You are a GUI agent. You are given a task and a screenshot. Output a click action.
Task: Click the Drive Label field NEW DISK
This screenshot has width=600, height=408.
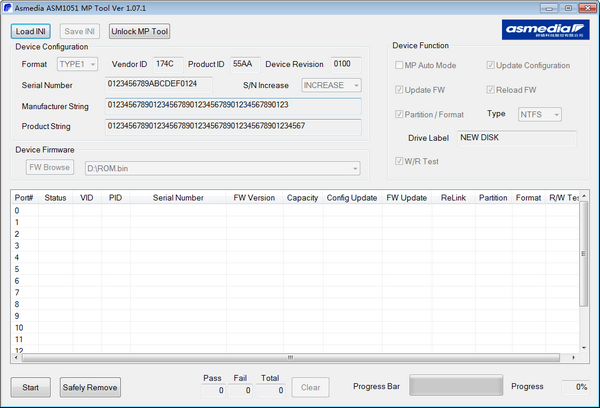click(517, 138)
